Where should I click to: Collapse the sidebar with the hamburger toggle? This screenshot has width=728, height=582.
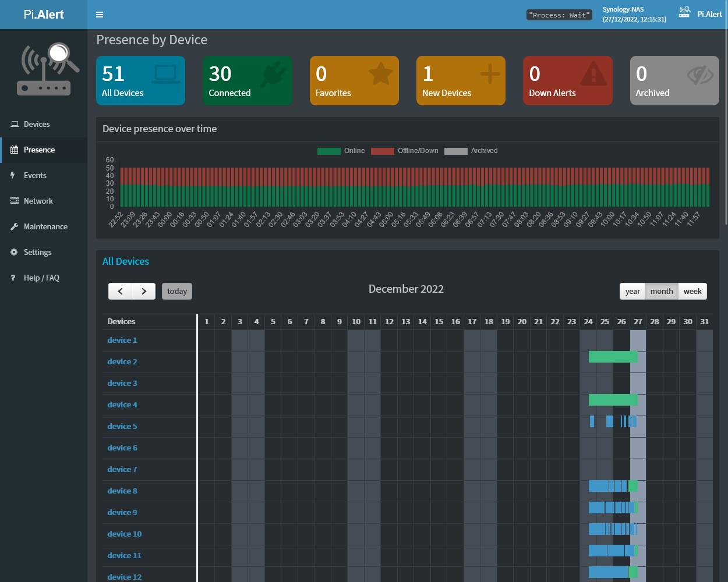coord(99,15)
